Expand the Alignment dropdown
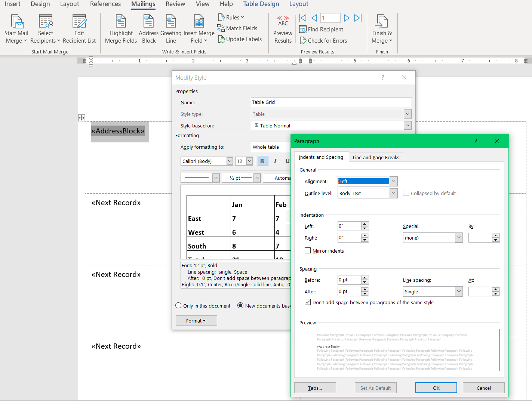The width and height of the screenshot is (532, 401). click(x=393, y=181)
